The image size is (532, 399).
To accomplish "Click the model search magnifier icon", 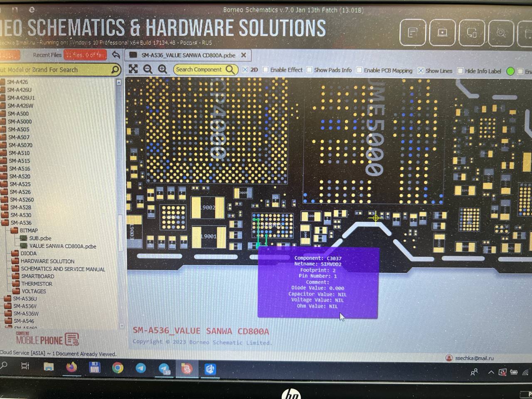I will [115, 69].
